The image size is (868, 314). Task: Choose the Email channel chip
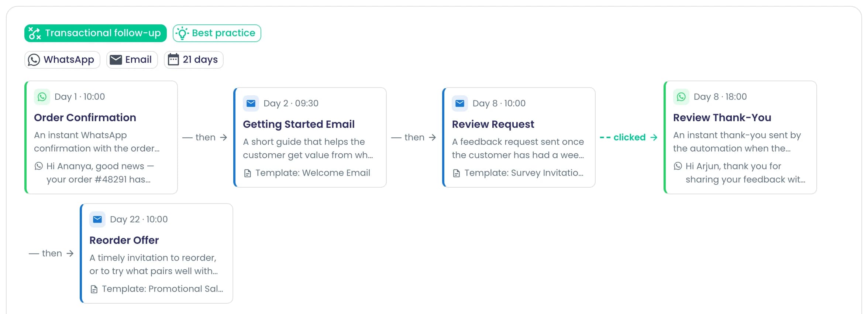pyautogui.click(x=132, y=60)
